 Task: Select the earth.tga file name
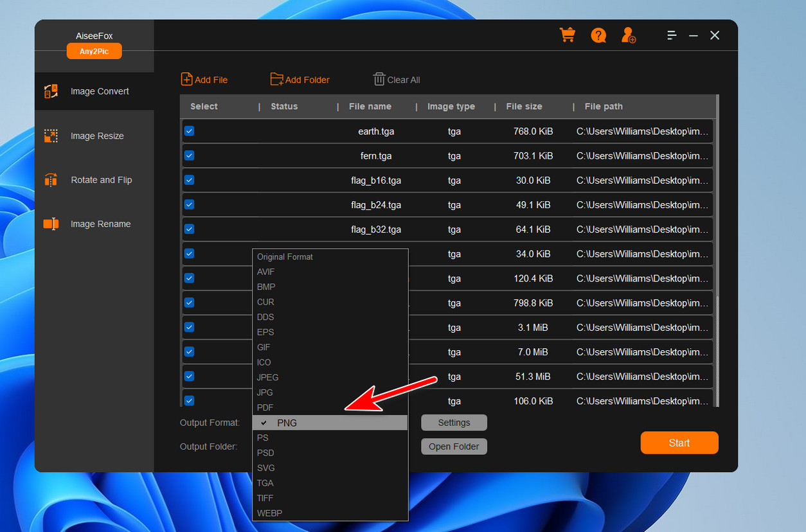pyautogui.click(x=376, y=131)
